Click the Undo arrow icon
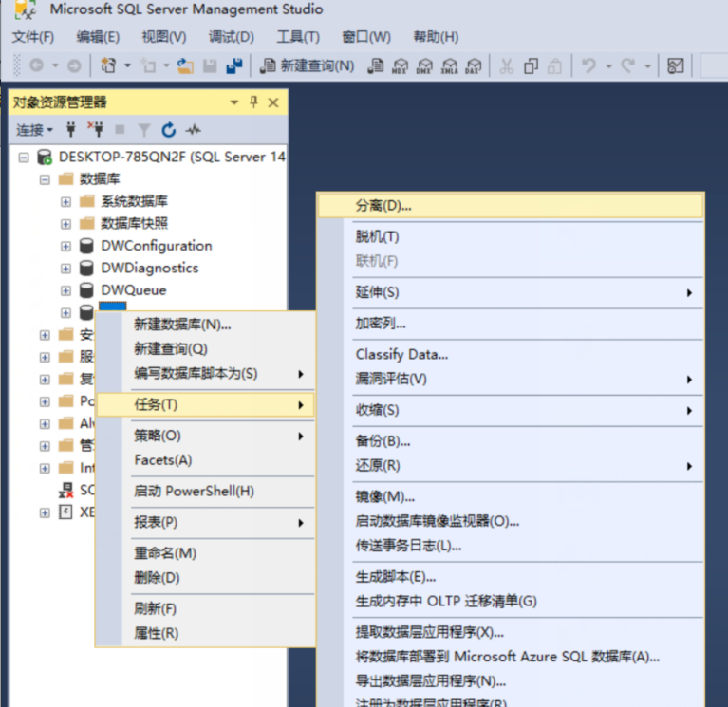Screen dimensions: 728x707 coord(588,65)
